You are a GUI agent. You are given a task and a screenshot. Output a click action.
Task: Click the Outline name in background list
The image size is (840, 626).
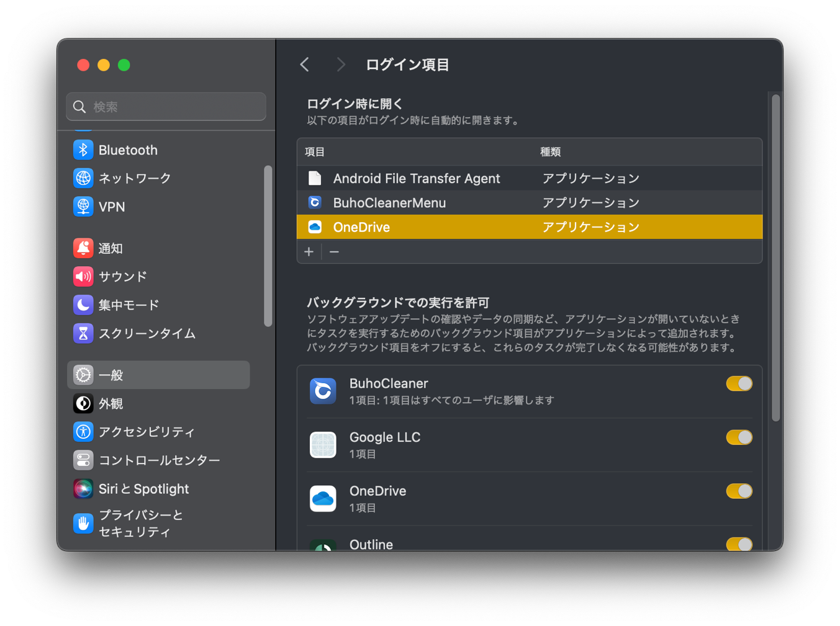click(x=371, y=544)
